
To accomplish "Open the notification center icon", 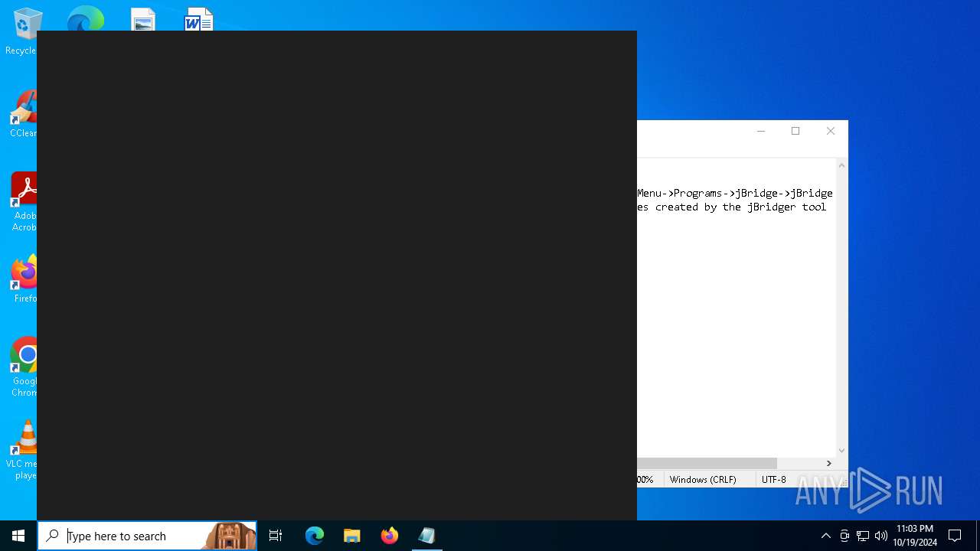I will click(x=955, y=536).
